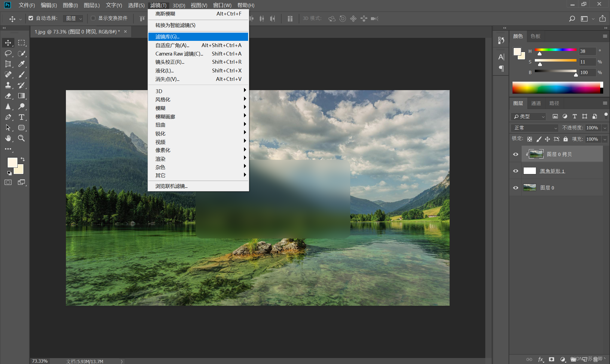
Task: Hide the 图层 0 拷贝 layer
Action: (516, 154)
